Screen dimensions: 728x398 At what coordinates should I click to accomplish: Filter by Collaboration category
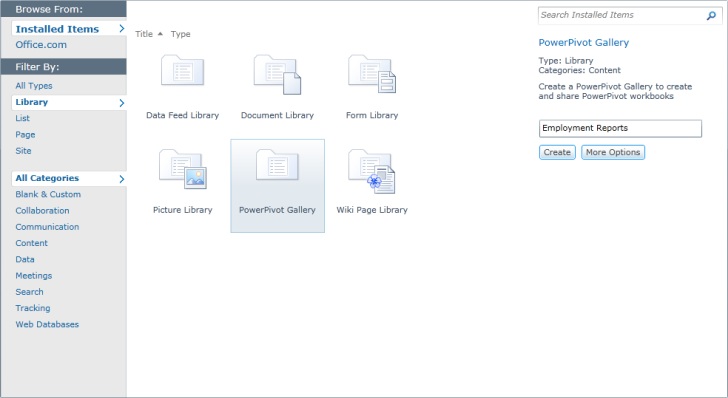[42, 211]
